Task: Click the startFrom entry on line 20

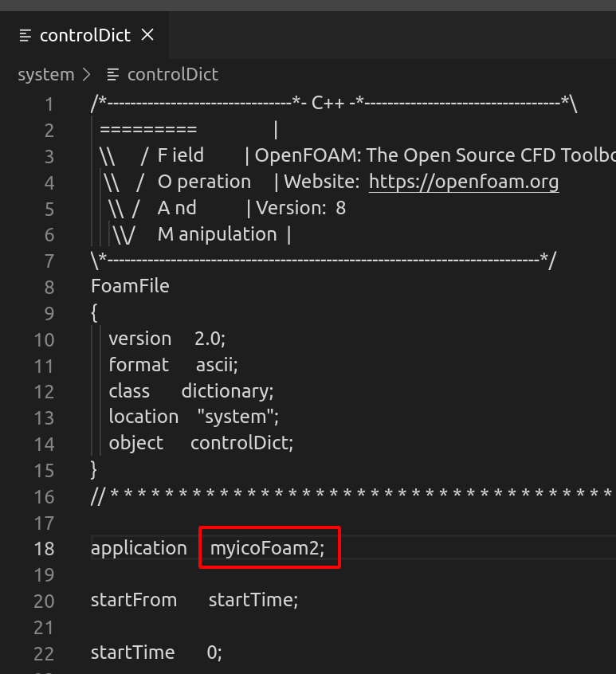Action: coord(133,600)
